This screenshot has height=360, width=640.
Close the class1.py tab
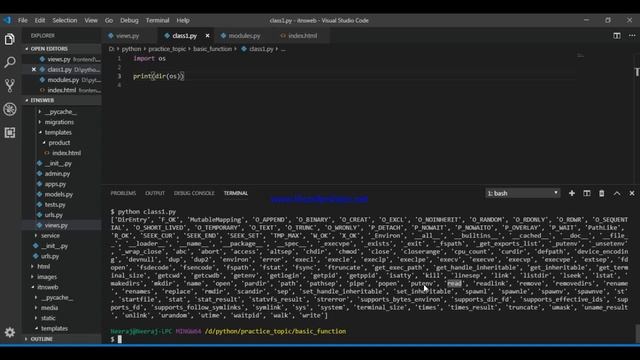[x=207, y=36]
